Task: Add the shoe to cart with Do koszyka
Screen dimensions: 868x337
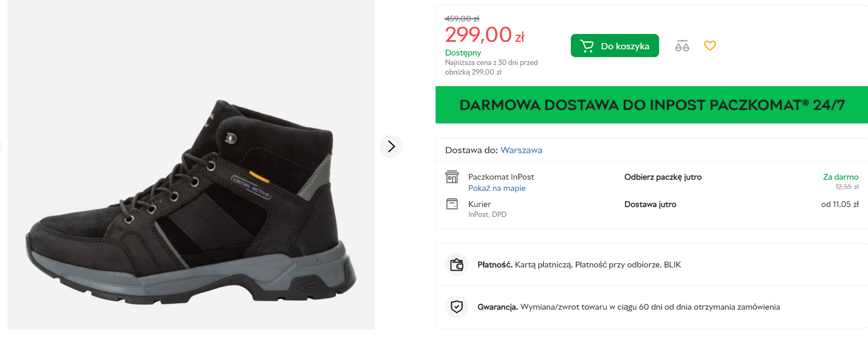Action: (614, 46)
